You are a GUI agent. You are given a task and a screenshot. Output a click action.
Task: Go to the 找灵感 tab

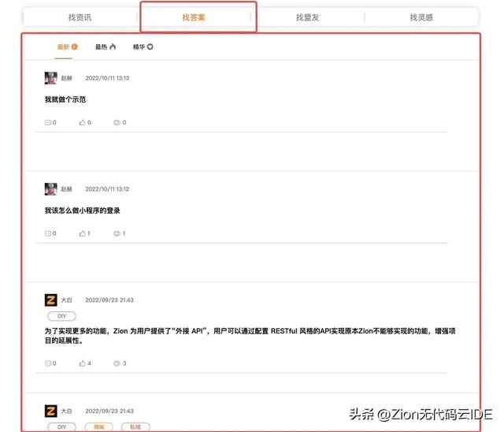coord(421,17)
